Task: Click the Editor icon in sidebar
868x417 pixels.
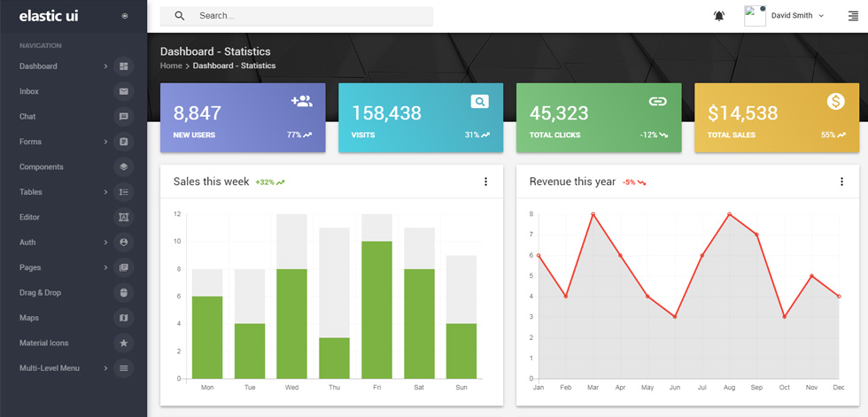Action: coord(123,217)
